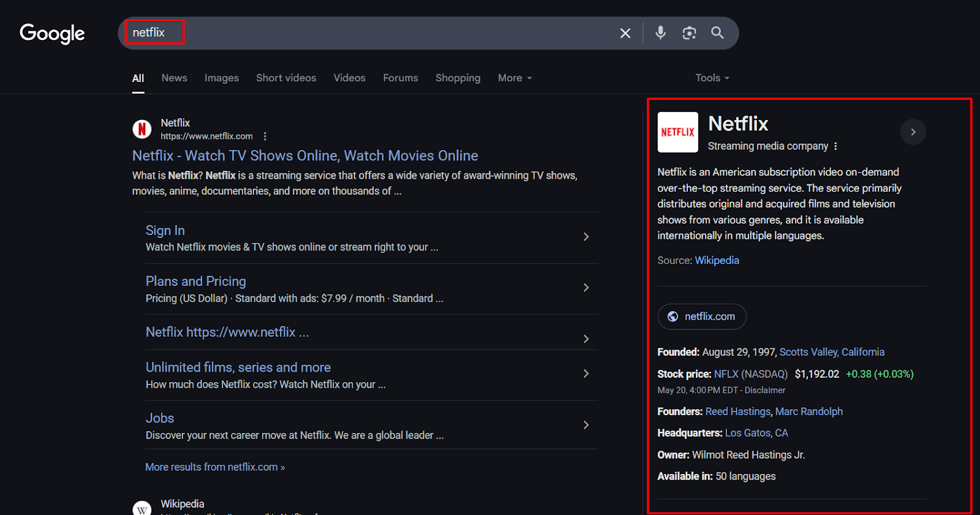Expand the Jobs row chevron

[x=586, y=425]
